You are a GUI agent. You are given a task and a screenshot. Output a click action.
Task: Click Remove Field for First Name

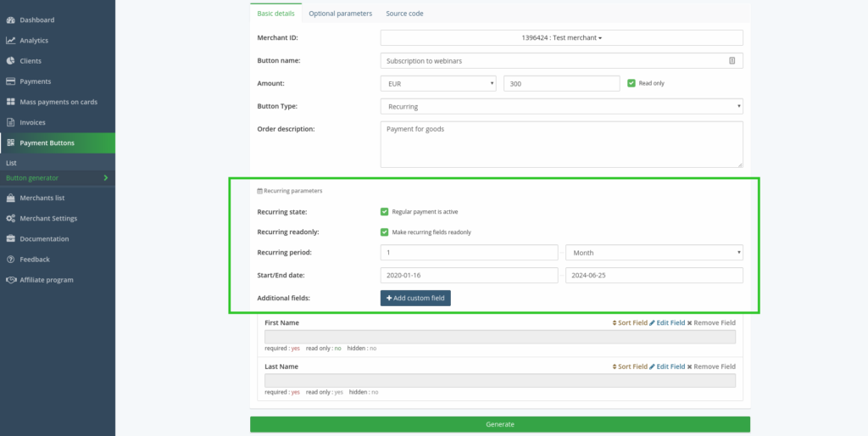[711, 322]
